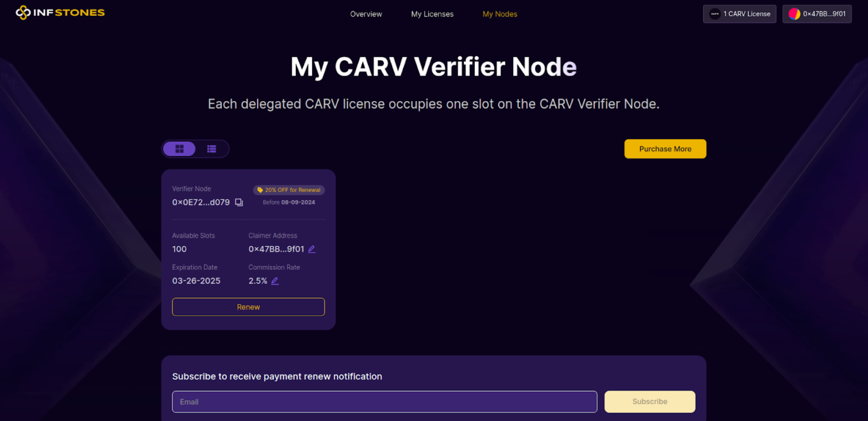
Task: Select the available slots value 100
Action: [179, 249]
